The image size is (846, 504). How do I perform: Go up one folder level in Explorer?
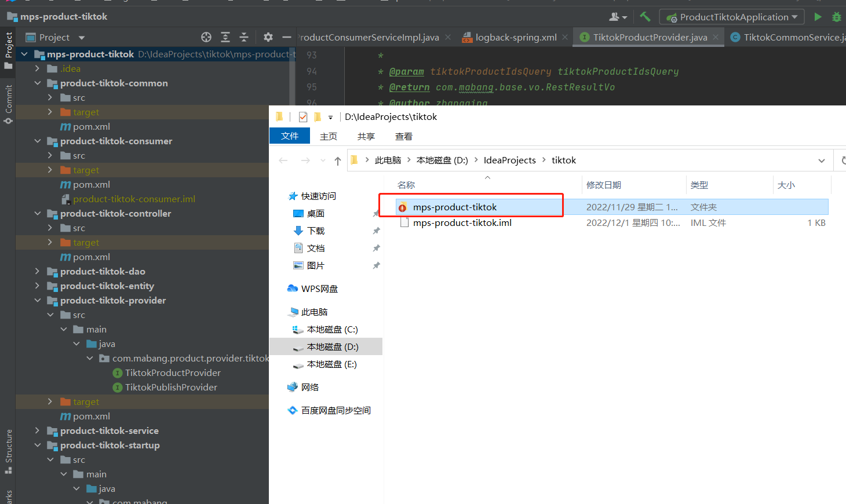tap(337, 161)
